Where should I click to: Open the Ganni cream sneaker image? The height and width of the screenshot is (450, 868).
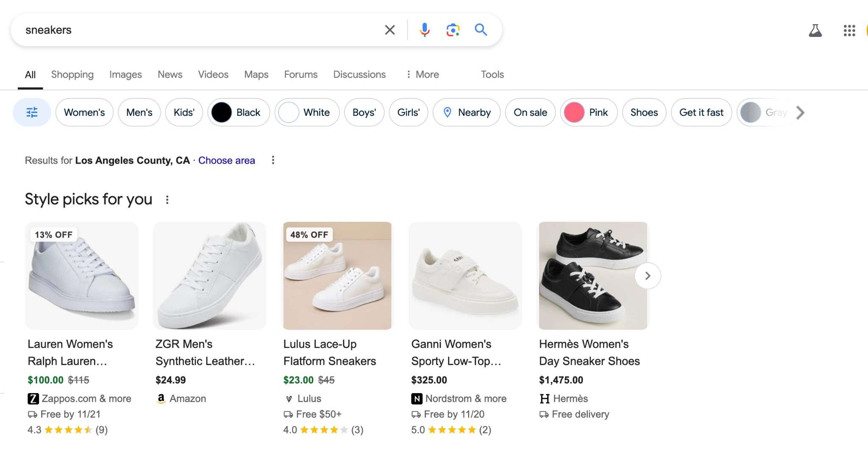click(465, 276)
